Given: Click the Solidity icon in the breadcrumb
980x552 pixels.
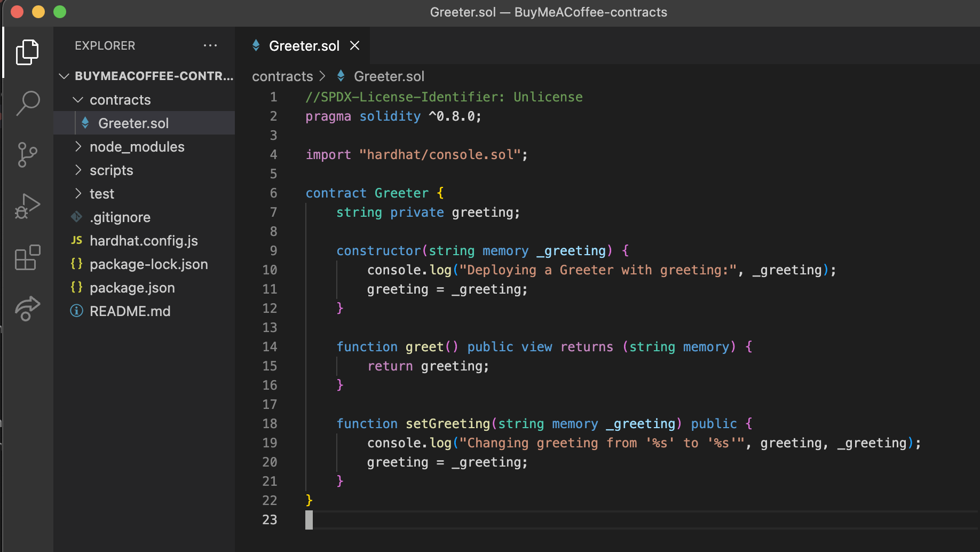Looking at the screenshot, I should pos(341,76).
